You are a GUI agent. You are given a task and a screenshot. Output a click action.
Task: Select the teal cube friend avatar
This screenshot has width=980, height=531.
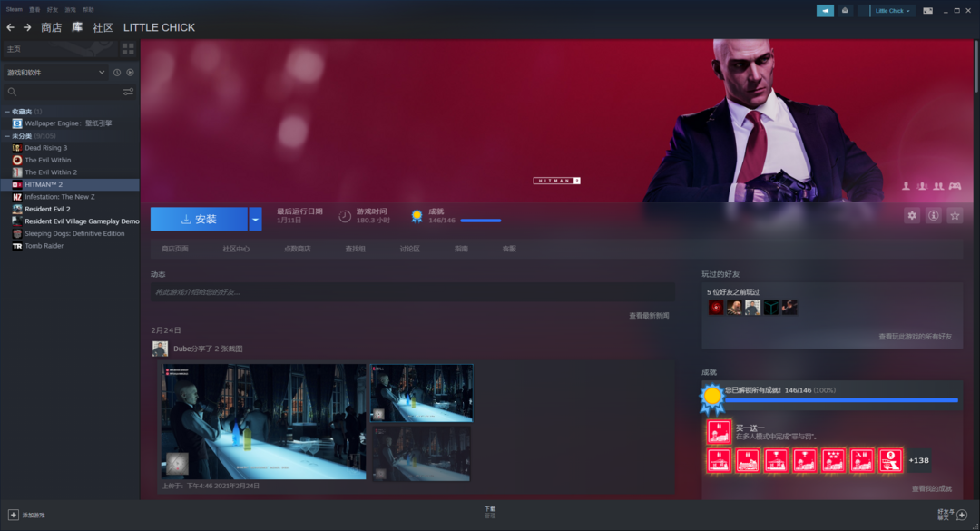pos(771,307)
